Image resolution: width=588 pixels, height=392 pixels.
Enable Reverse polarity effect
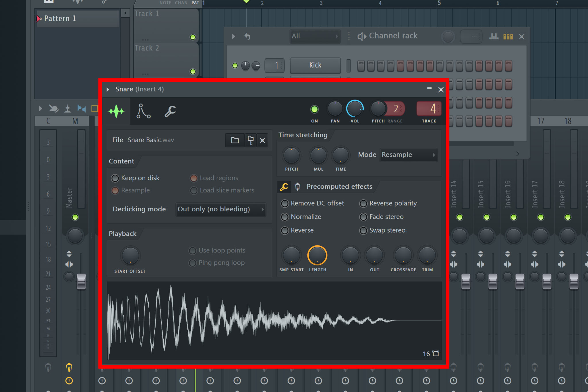363,204
